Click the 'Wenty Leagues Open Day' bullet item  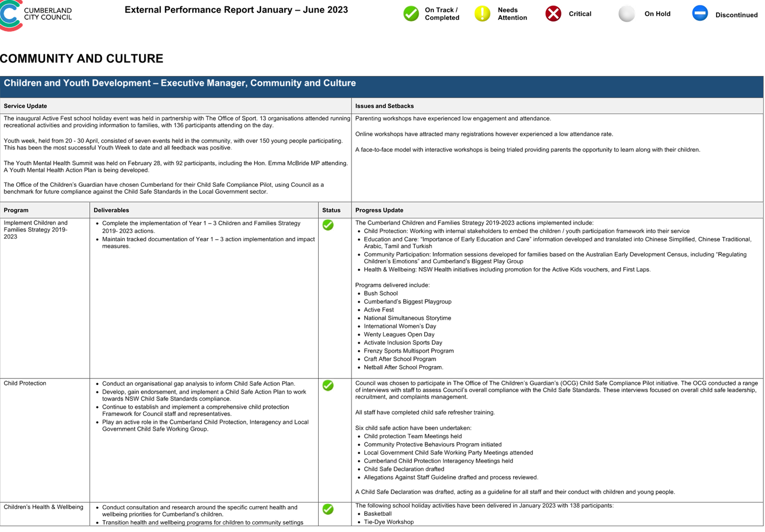click(399, 334)
